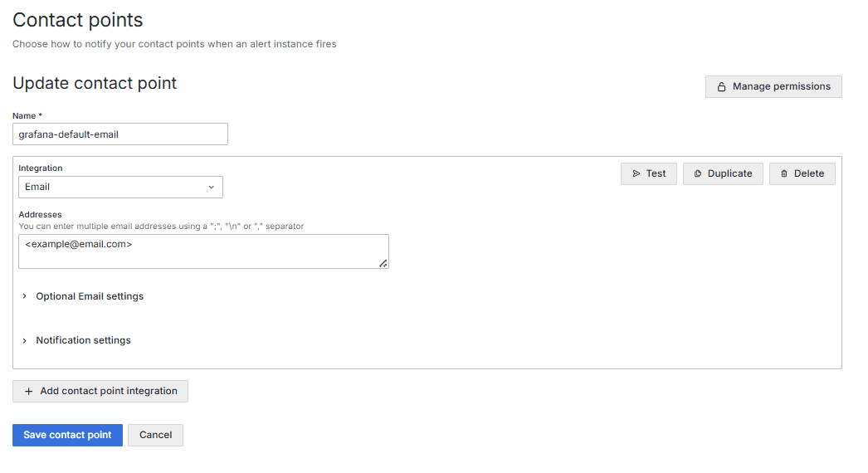Click the trash icon on Delete button

(784, 174)
